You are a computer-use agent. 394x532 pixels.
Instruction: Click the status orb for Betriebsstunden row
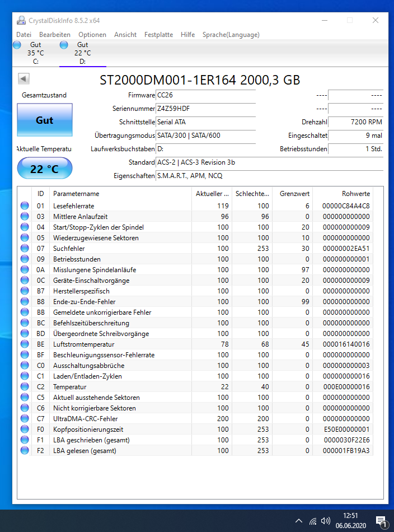point(25,259)
